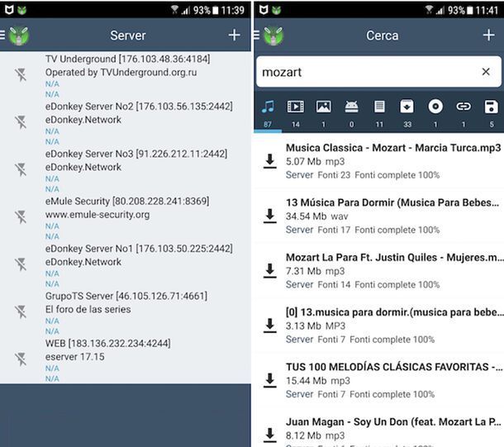Tap 'Operated by TVUnderground.org.ru' description

point(121,73)
